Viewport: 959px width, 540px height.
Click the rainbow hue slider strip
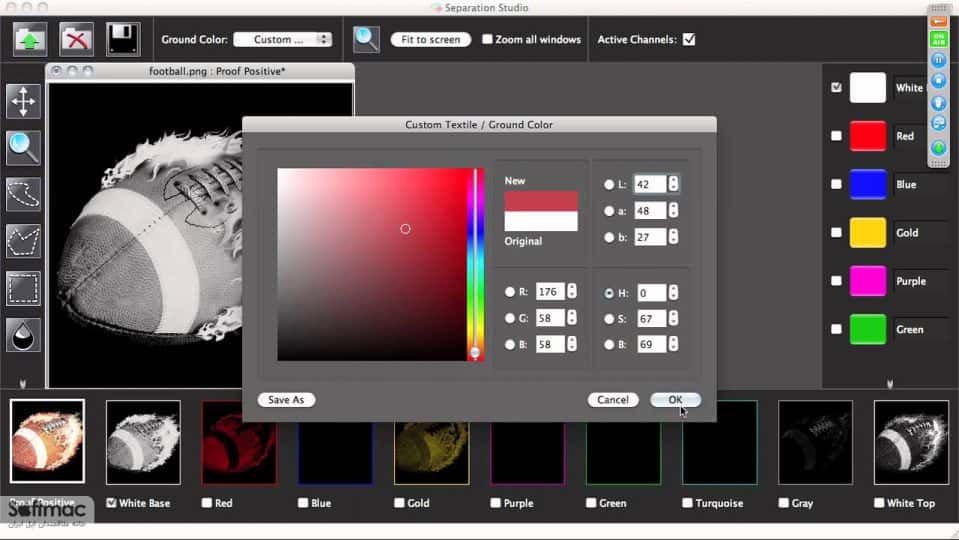476,264
